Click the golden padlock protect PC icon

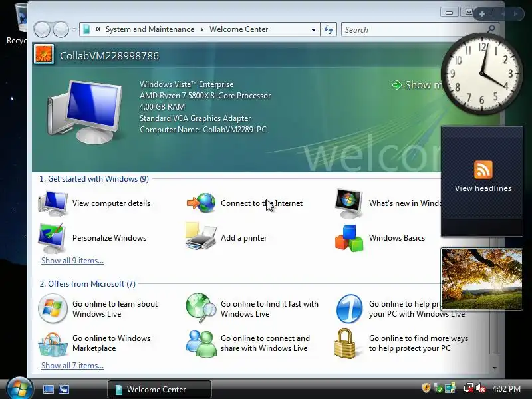tap(345, 343)
